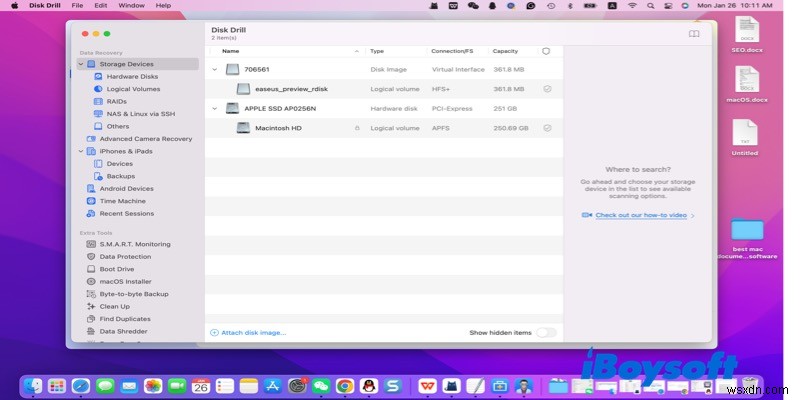
Task: Open Time Machine recovery section
Action: [122, 201]
